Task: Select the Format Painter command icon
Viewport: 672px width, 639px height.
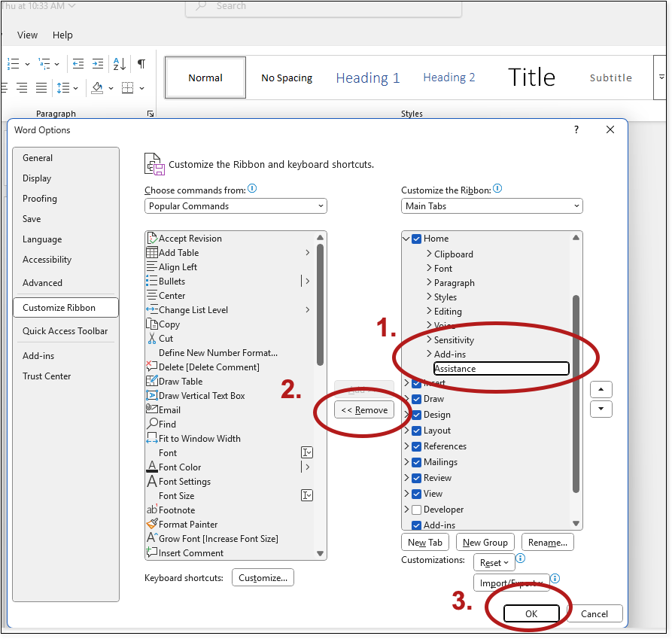Action: click(152, 525)
